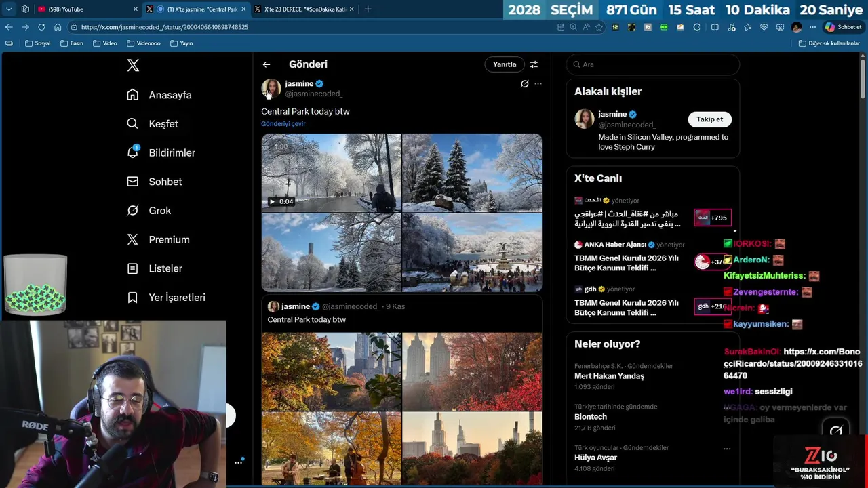
Task: Open snowy skyscraper photo
Action: [x=332, y=253]
